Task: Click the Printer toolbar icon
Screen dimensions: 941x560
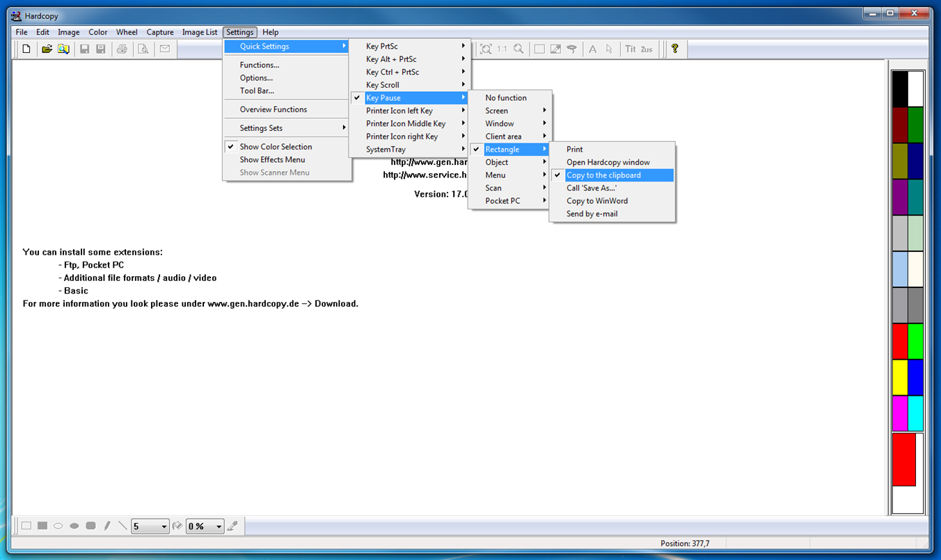Action: click(x=122, y=49)
